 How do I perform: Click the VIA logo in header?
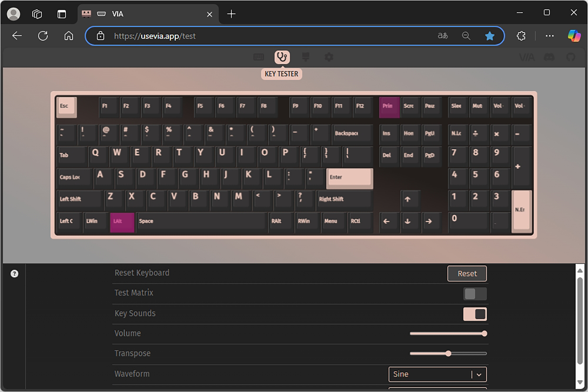pos(527,57)
